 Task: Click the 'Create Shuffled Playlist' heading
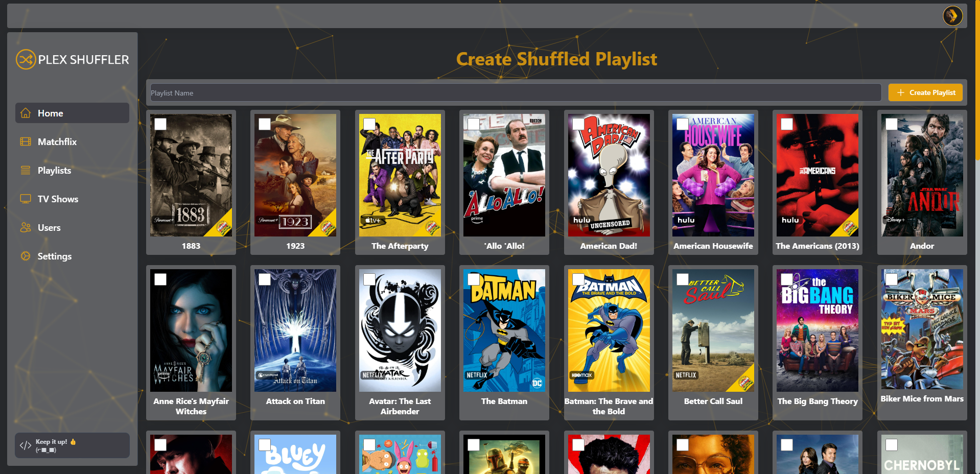[556, 59]
